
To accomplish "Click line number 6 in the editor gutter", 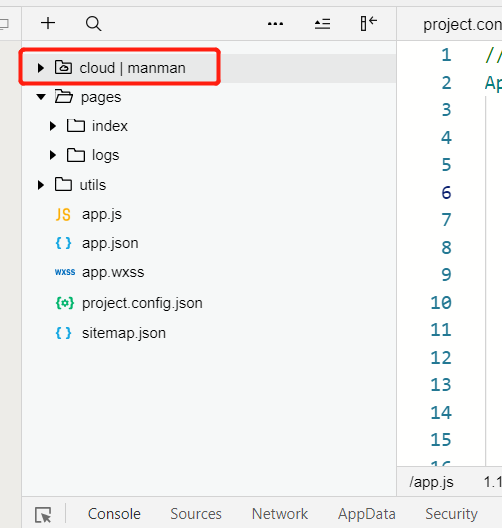I will pyautogui.click(x=446, y=193).
